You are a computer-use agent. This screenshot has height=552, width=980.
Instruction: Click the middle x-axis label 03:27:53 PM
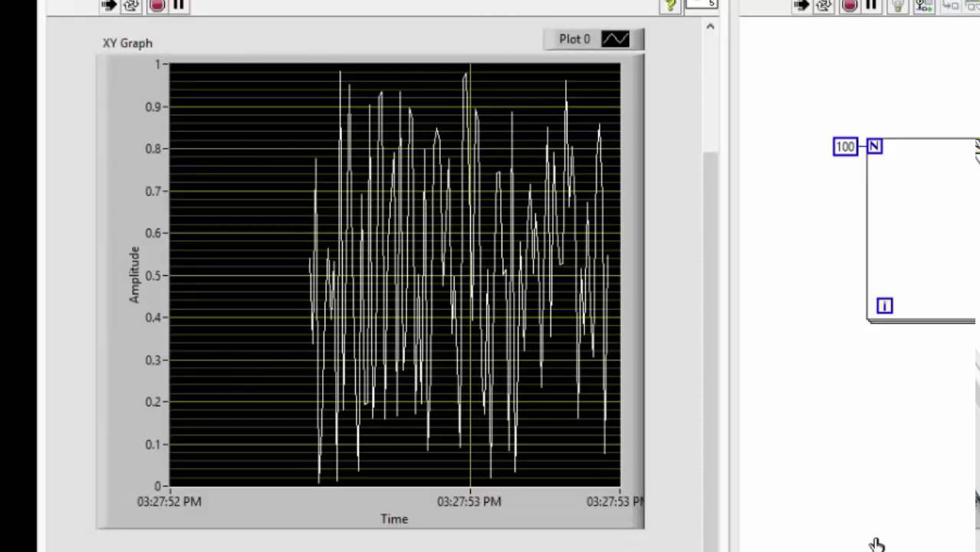coord(469,501)
